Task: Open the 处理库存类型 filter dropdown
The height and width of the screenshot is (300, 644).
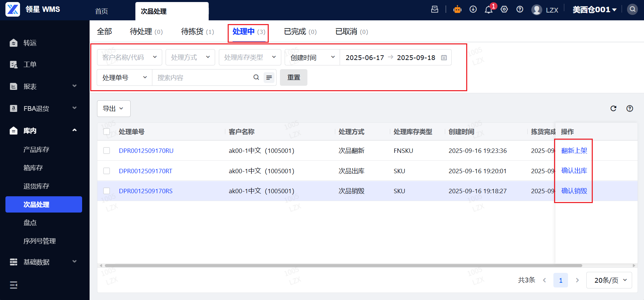Action: (250, 57)
